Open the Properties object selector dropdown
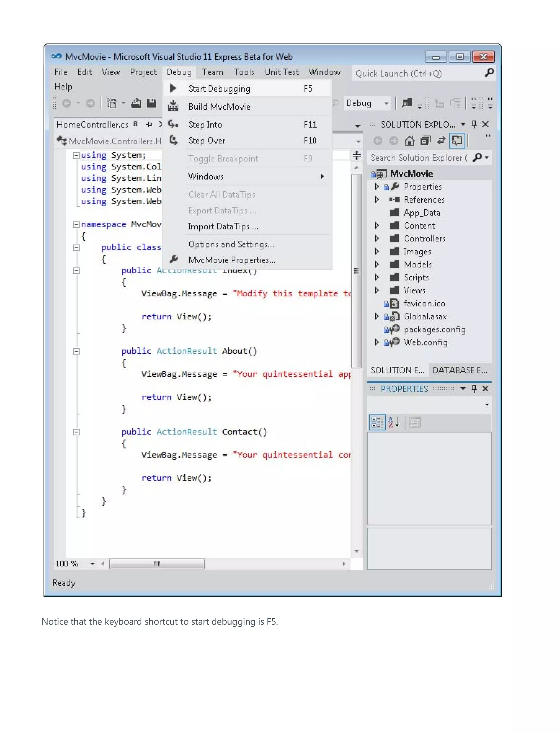This screenshot has height=733, width=560. click(x=487, y=405)
